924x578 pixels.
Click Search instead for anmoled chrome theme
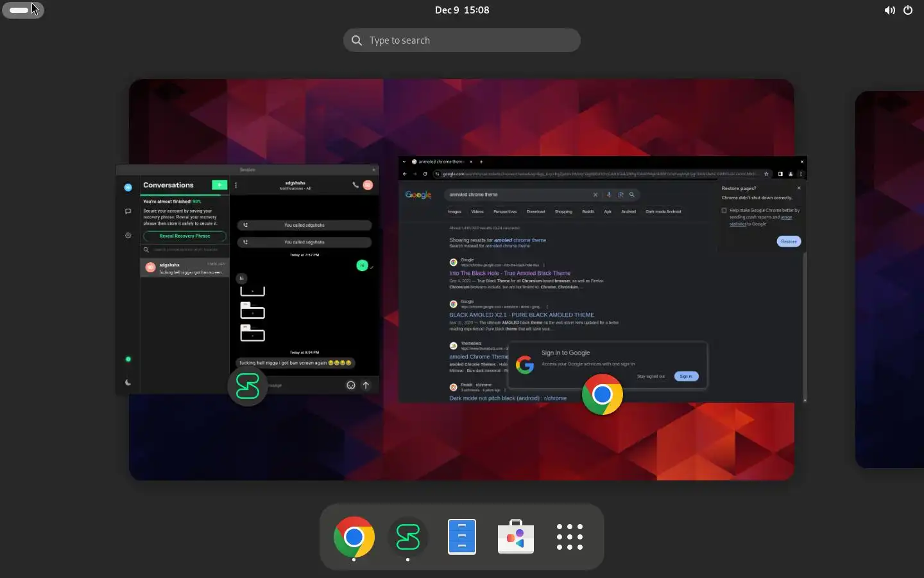click(x=490, y=246)
